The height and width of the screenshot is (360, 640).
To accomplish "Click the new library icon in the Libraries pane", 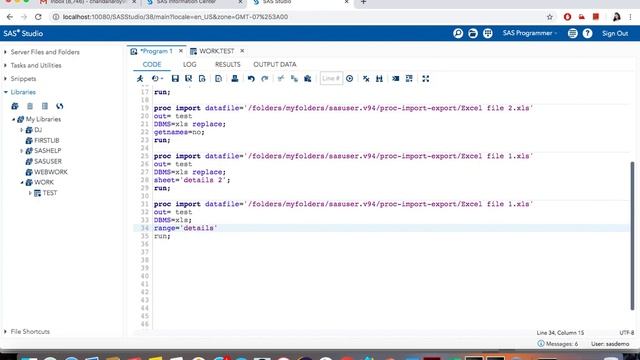I will (x=15, y=106).
